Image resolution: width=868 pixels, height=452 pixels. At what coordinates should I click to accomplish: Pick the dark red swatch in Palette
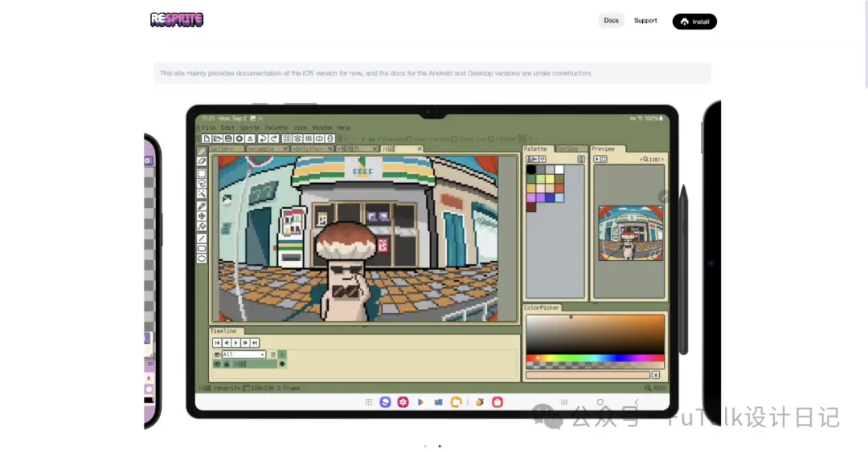click(x=531, y=207)
